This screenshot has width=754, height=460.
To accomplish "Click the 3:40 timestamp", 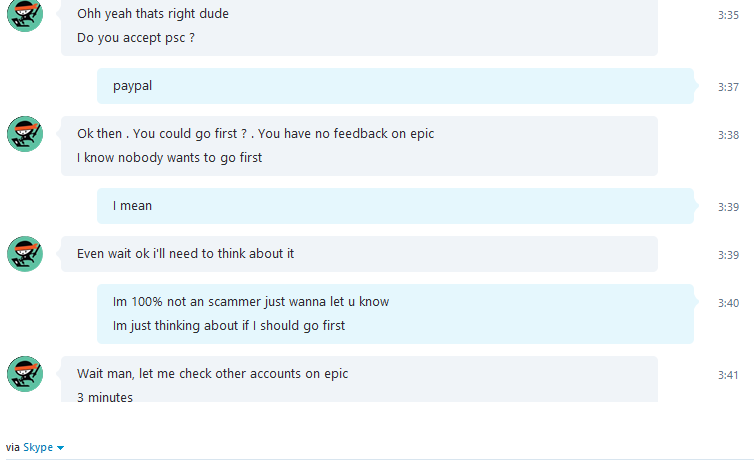I will click(728, 303).
